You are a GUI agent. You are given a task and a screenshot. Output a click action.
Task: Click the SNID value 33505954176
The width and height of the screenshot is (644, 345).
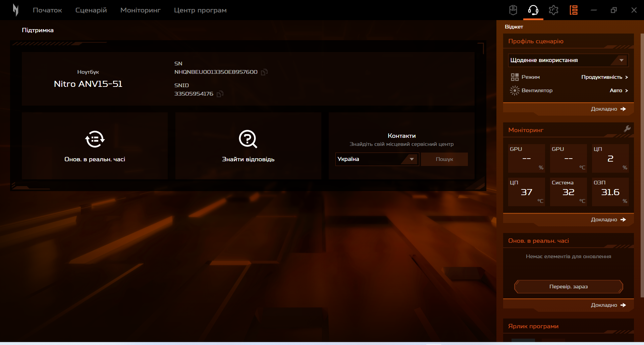click(x=194, y=94)
